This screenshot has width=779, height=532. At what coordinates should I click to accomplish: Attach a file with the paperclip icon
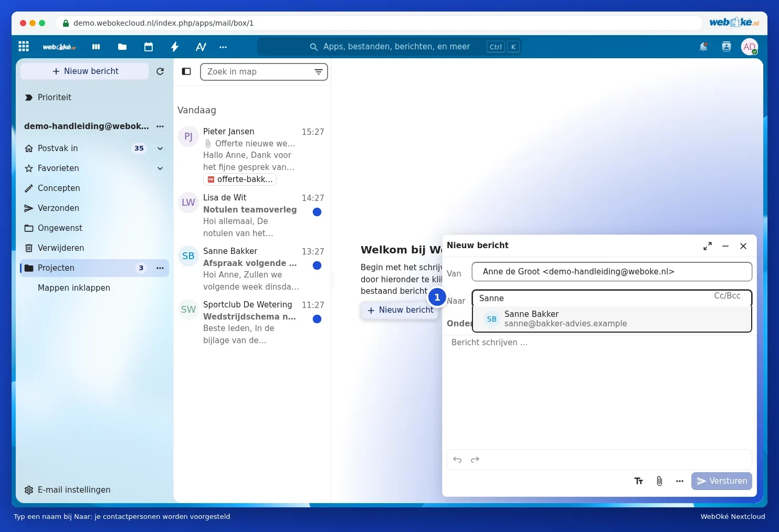pyautogui.click(x=659, y=481)
